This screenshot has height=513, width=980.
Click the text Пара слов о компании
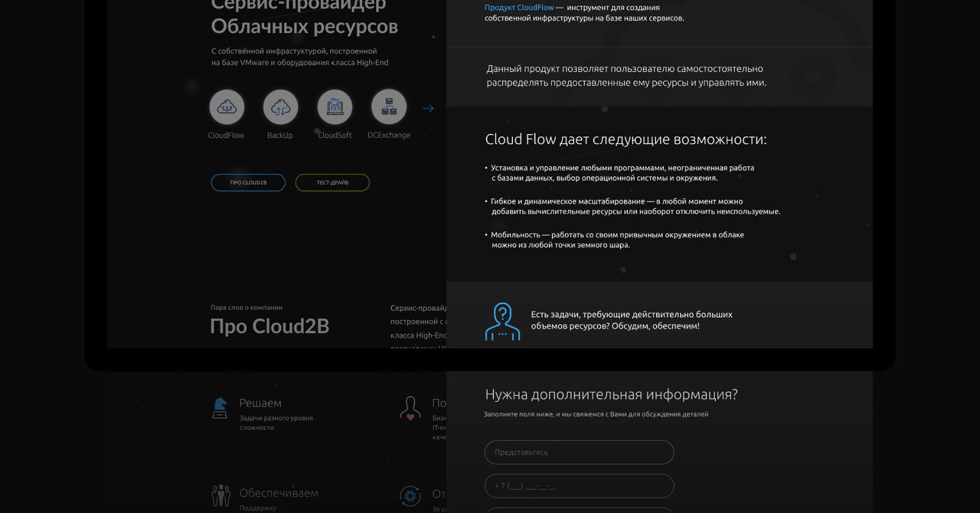[x=246, y=308]
